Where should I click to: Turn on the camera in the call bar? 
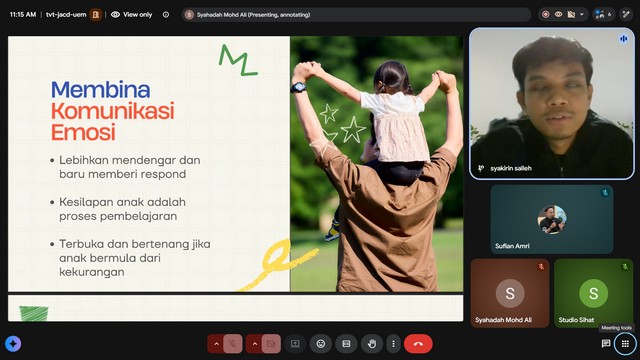pos(271,344)
